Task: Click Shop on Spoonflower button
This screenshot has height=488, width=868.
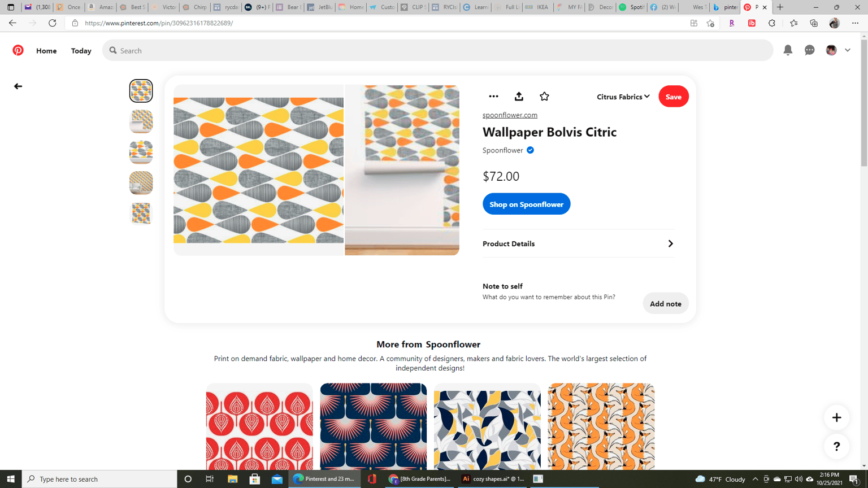Action: pos(526,204)
